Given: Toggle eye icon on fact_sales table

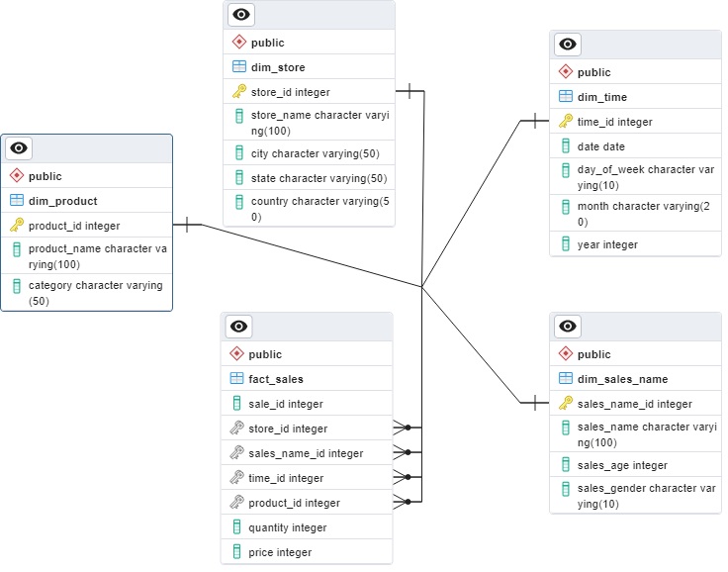Looking at the screenshot, I should [x=238, y=327].
